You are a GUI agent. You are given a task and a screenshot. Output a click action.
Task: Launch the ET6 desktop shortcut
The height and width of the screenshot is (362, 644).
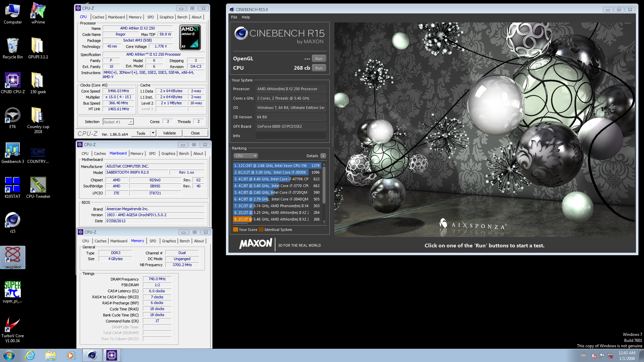click(13, 118)
